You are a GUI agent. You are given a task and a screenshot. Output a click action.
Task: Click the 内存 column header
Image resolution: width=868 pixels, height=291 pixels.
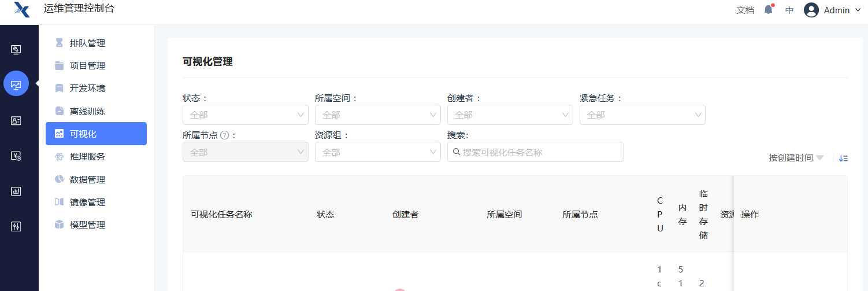(682, 214)
